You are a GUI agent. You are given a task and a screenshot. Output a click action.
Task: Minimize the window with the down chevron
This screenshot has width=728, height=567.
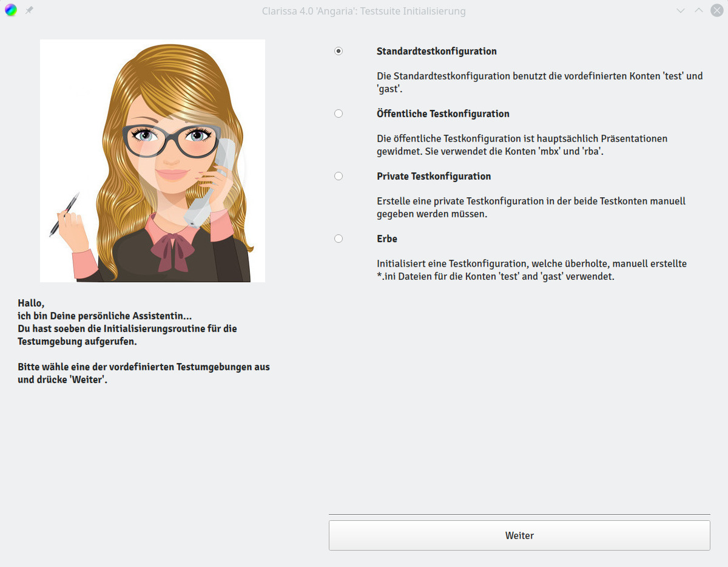(x=681, y=11)
